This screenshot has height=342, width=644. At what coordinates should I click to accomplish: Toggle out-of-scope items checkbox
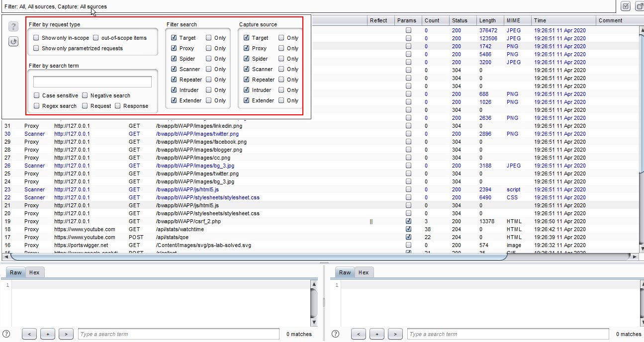pos(96,38)
